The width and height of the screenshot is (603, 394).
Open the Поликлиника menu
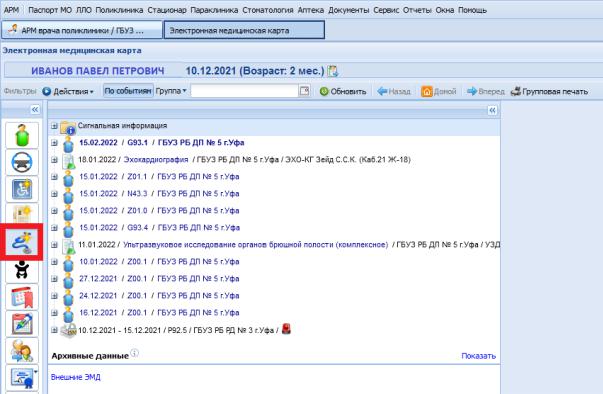click(x=119, y=10)
